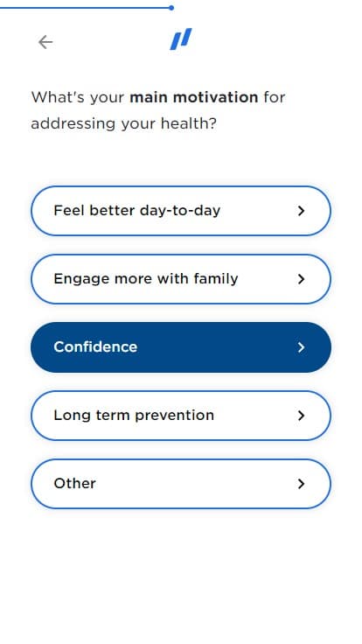Go back using the left arrow icon
This screenshot has width=362, height=644.
tap(45, 42)
